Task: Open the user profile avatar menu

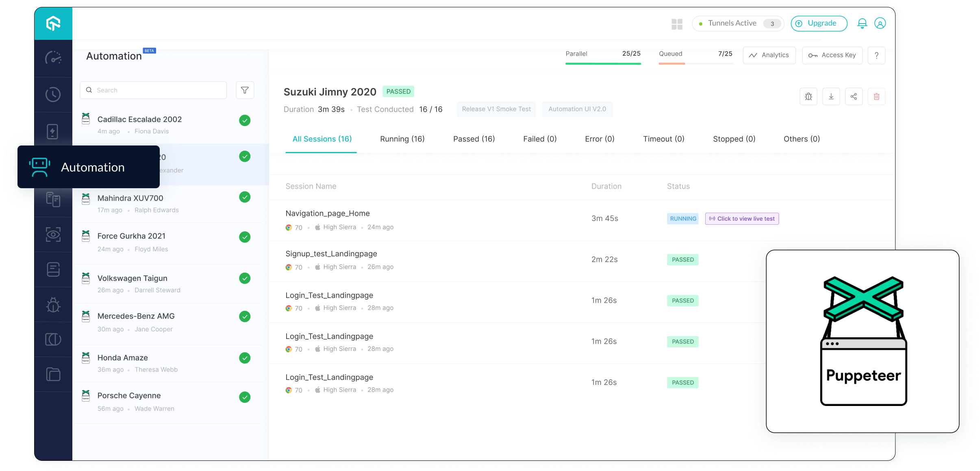Action: pyautogui.click(x=880, y=23)
